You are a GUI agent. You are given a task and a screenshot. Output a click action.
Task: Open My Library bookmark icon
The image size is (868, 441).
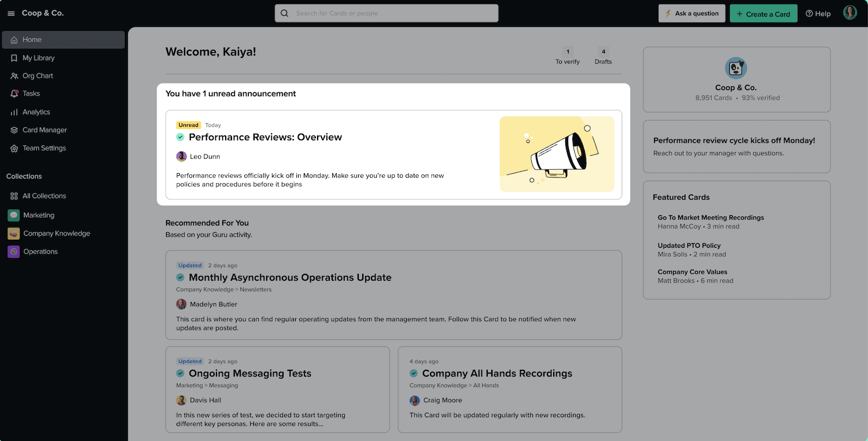pyautogui.click(x=14, y=58)
